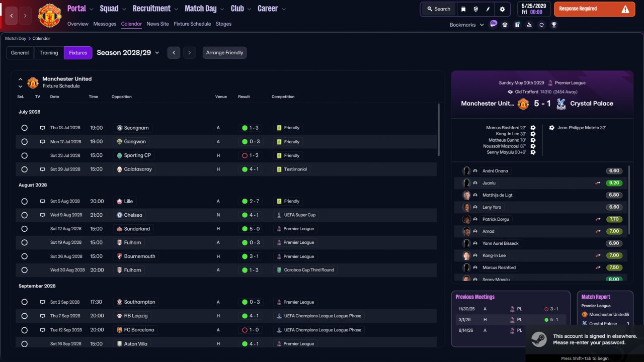
Task: Open the Portal dropdown menu
Action: click(80, 9)
